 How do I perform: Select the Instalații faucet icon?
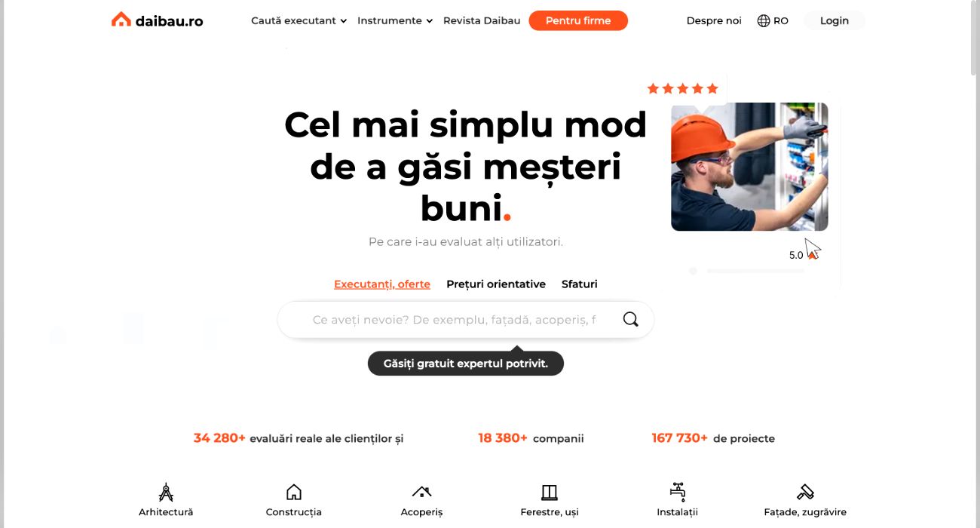coord(677,492)
